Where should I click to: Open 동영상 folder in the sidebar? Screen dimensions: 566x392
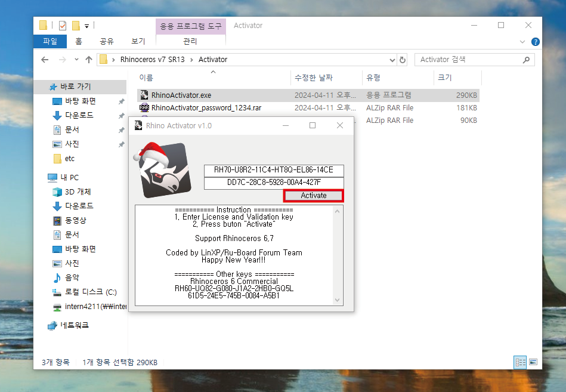[x=75, y=220]
